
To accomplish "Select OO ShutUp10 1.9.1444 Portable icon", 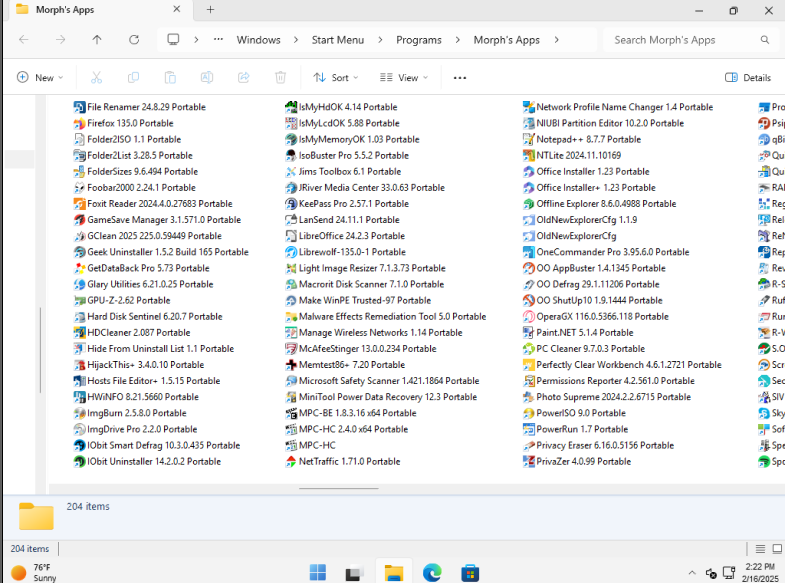I will click(x=529, y=300).
